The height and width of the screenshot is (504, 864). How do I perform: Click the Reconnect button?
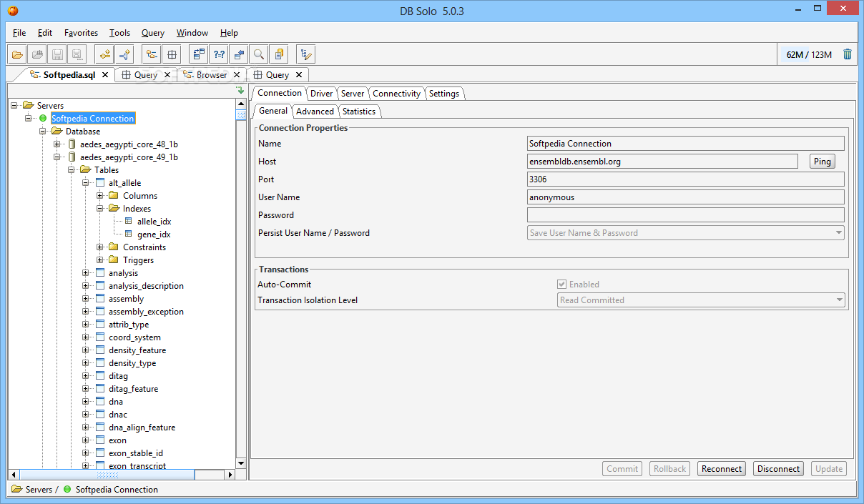(x=722, y=469)
